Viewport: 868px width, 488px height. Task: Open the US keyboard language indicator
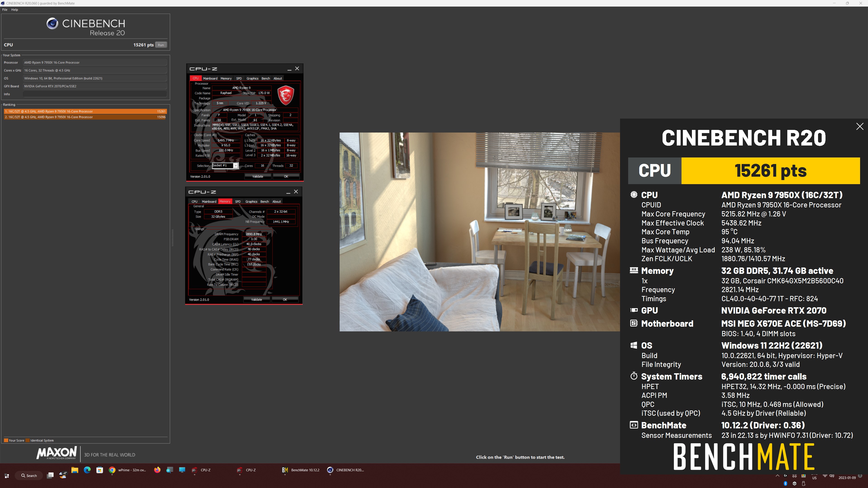(x=814, y=478)
